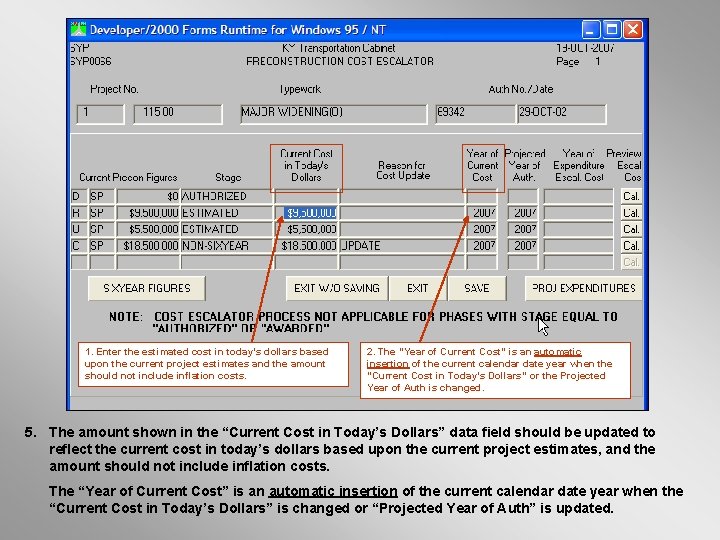
Task: Click Reason for Cost Update in $5,500,000 row
Action: [x=402, y=229]
